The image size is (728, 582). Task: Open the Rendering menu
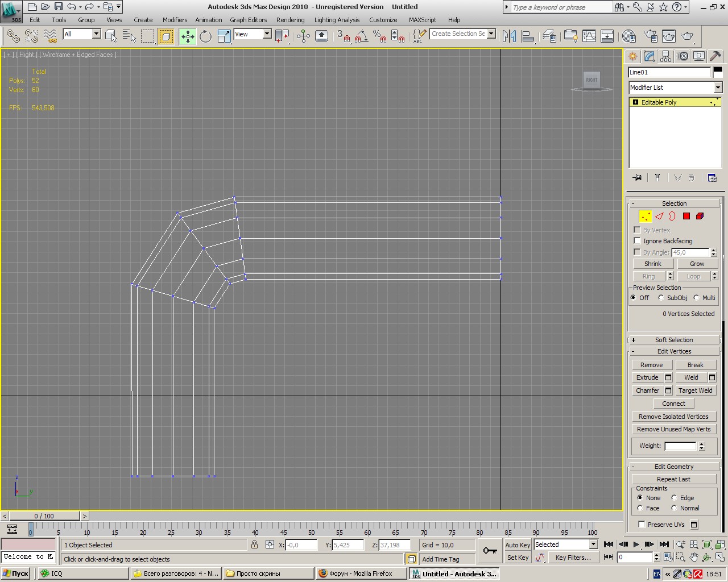point(290,20)
